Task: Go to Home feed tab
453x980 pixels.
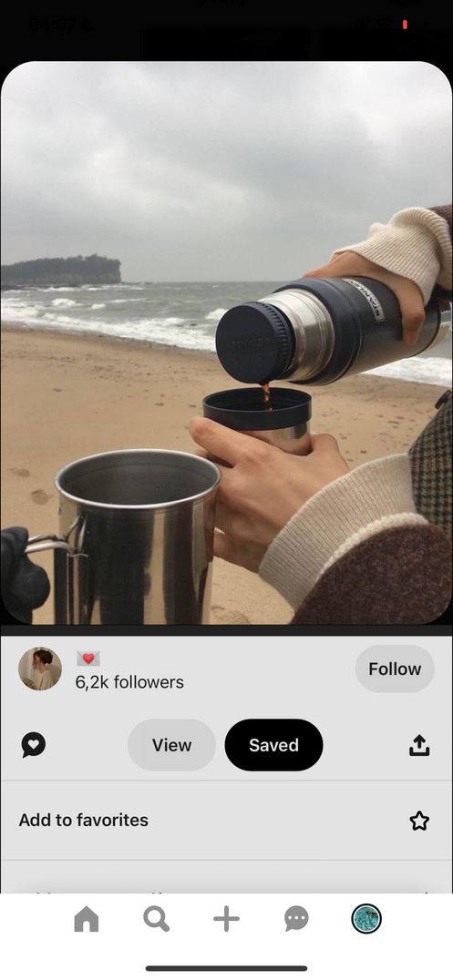Action: 87,919
